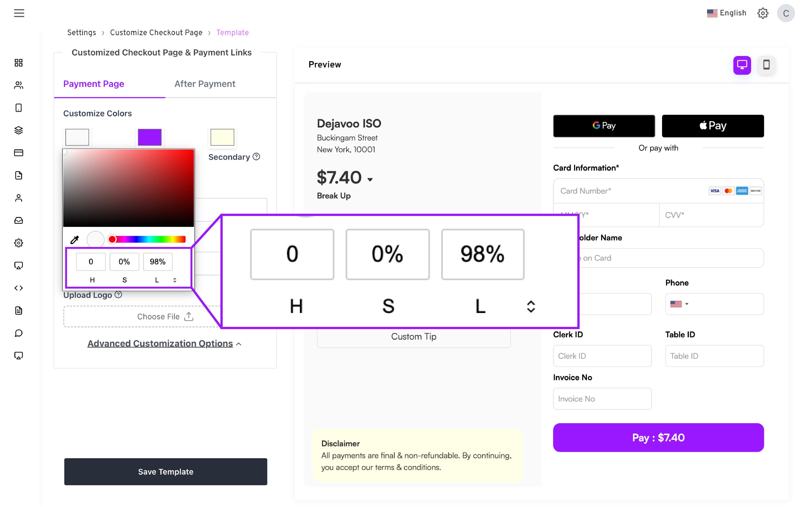This screenshot has height=507, width=812.
Task: Click the purple color swatch
Action: (150, 137)
